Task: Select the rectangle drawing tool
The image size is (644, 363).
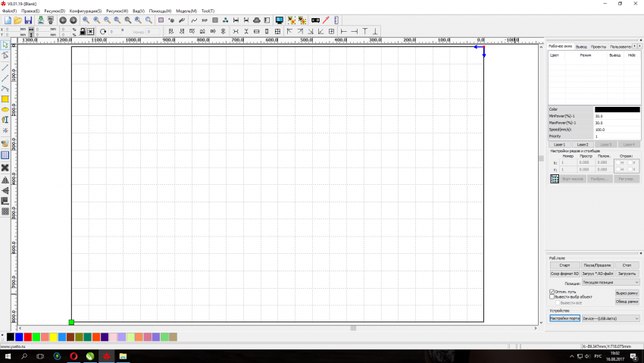Action: click(x=5, y=99)
